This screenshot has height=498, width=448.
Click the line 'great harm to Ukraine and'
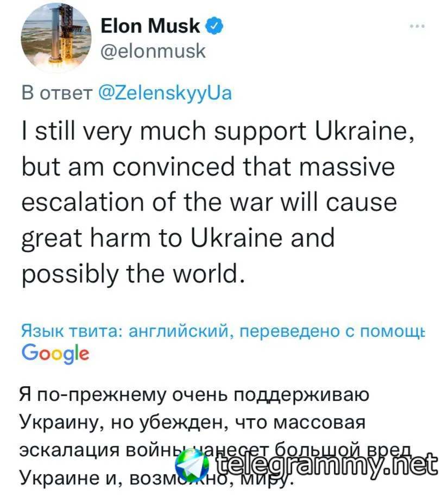coord(178,238)
